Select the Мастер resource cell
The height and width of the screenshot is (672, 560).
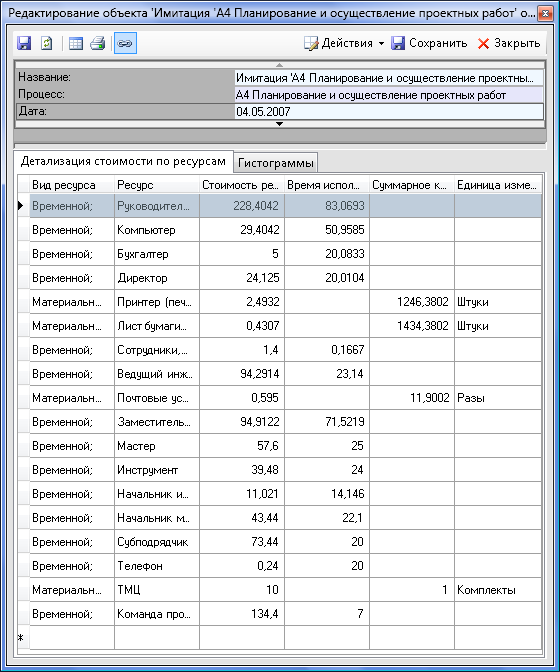point(157,446)
